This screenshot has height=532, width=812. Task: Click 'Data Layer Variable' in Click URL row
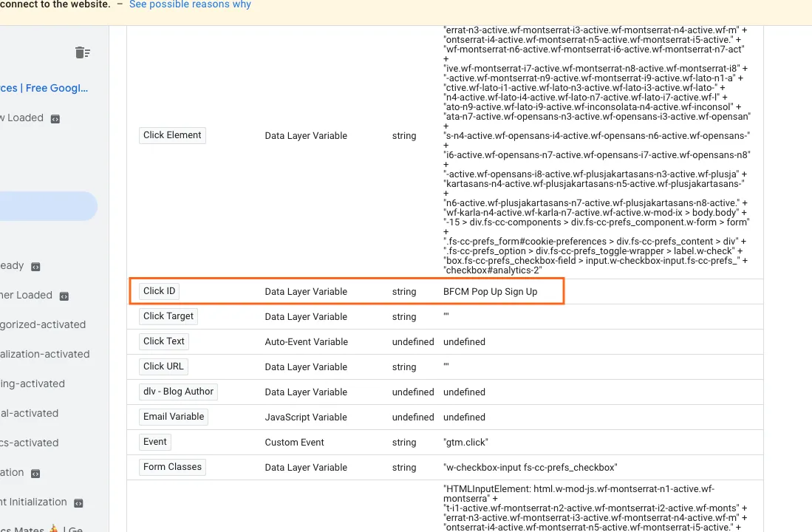pyautogui.click(x=306, y=366)
